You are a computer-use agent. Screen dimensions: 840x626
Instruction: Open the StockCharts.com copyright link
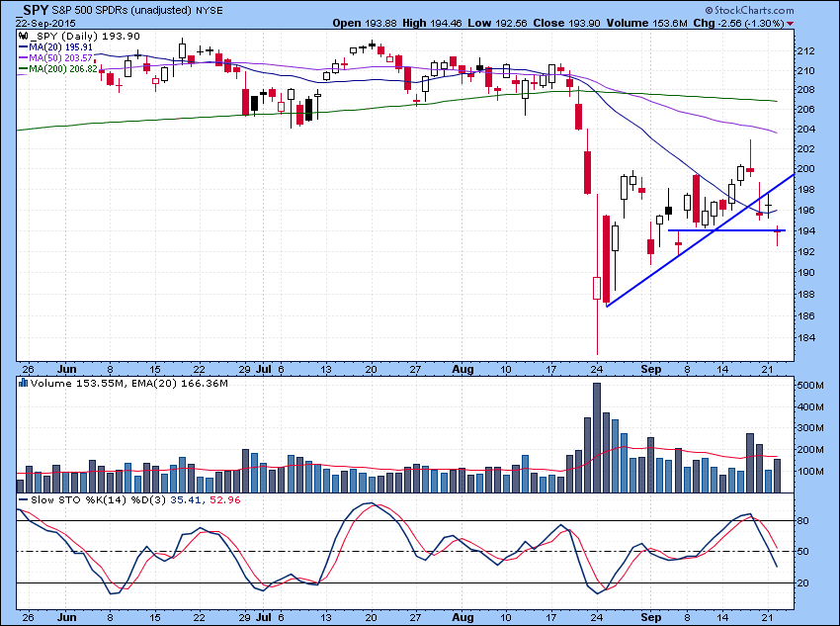coord(750,10)
